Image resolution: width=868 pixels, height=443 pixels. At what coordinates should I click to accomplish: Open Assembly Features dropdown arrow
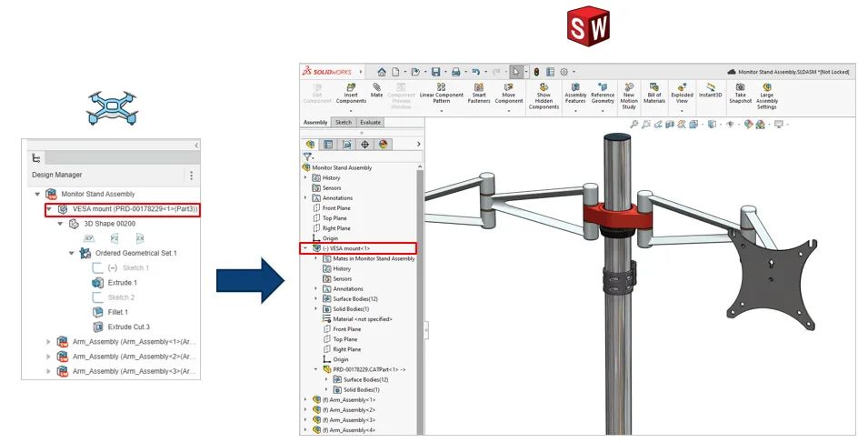[575, 110]
